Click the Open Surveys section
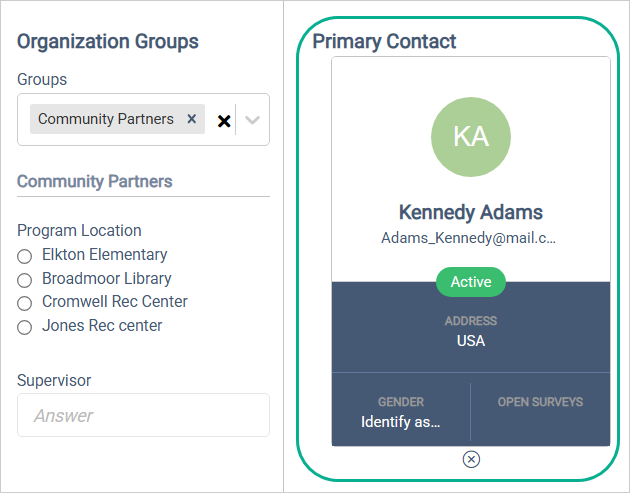Image resolution: width=630 pixels, height=493 pixels. 540,402
